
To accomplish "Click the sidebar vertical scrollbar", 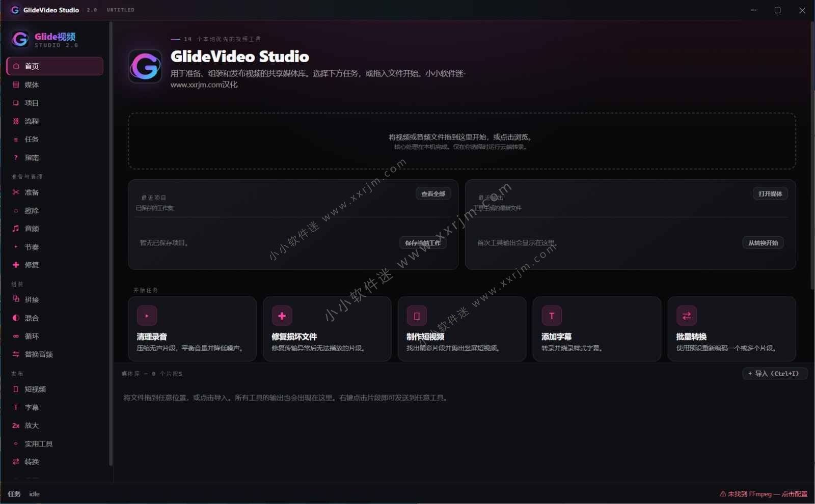I will [x=111, y=243].
